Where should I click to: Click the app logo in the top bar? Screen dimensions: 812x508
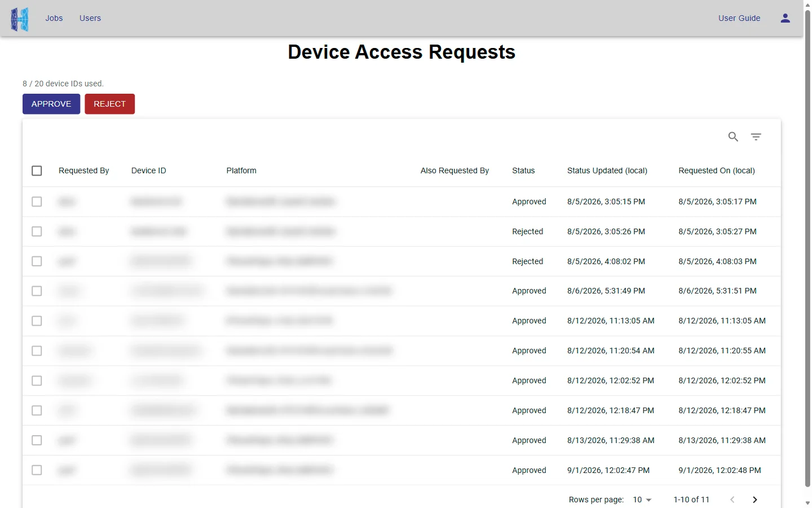pyautogui.click(x=20, y=19)
